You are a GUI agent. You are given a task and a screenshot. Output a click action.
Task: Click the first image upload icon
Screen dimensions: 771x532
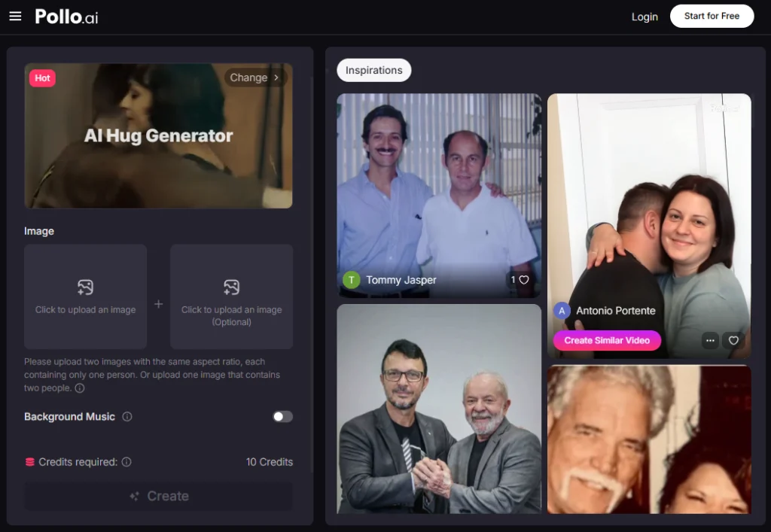(85, 287)
